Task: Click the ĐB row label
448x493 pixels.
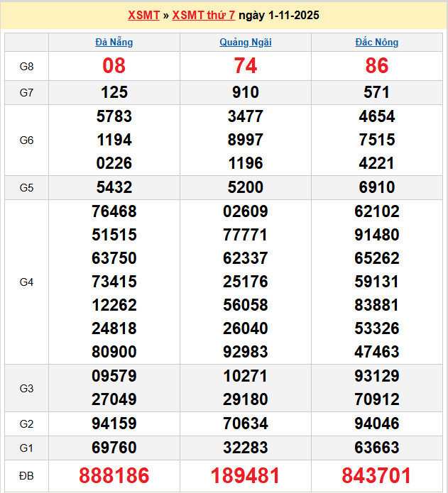Action: click(x=26, y=475)
